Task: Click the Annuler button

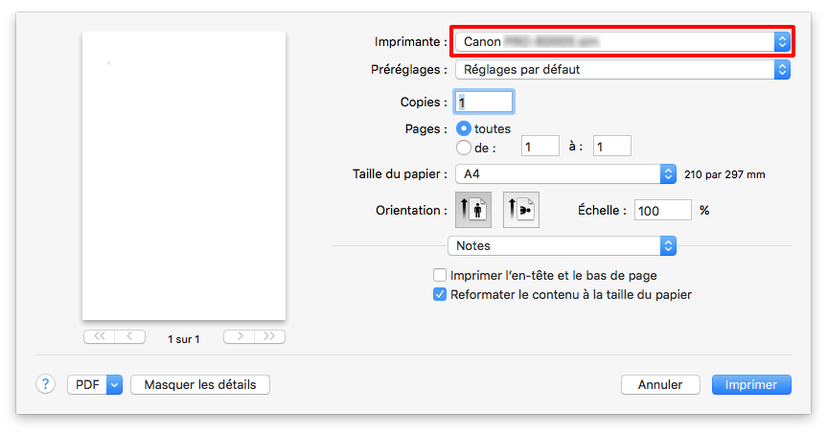Action: click(660, 384)
